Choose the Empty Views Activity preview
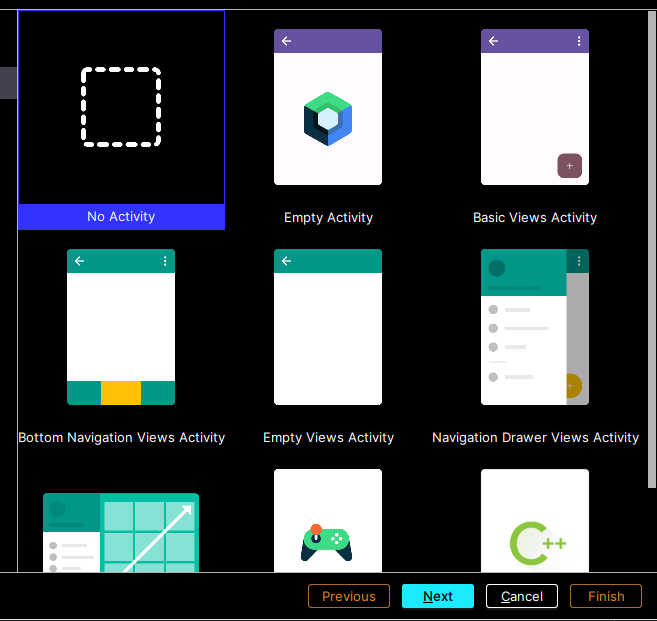 328,327
